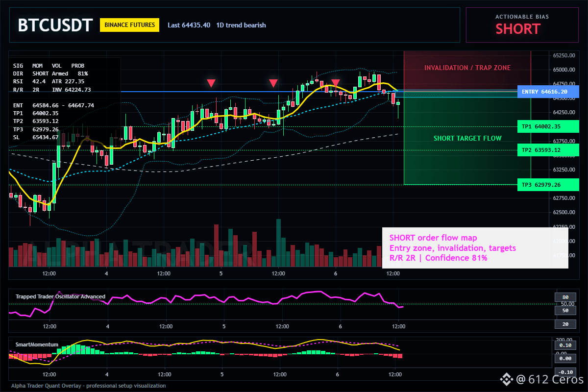Click the ENT 64584.66 - 64647.74 row

click(x=53, y=105)
